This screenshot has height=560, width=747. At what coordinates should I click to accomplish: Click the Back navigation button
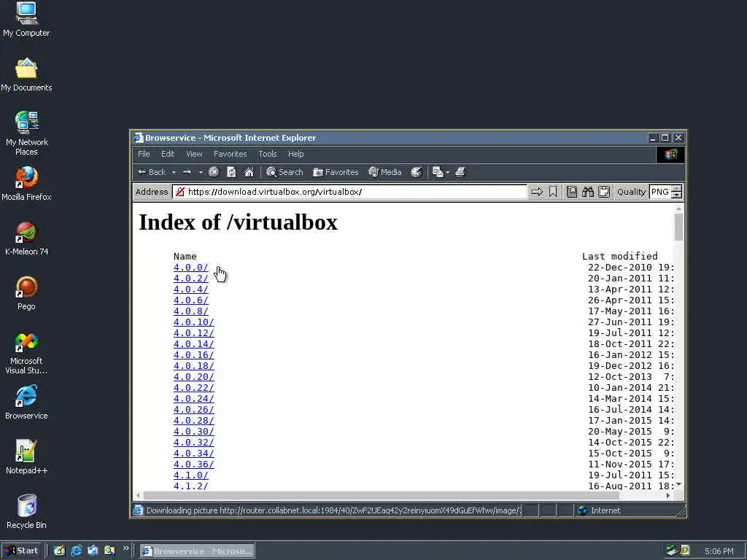152,172
